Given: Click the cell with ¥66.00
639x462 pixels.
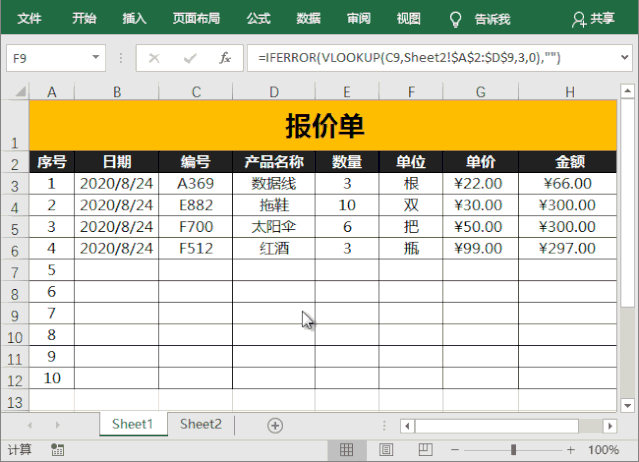Looking at the screenshot, I should pos(567,184).
